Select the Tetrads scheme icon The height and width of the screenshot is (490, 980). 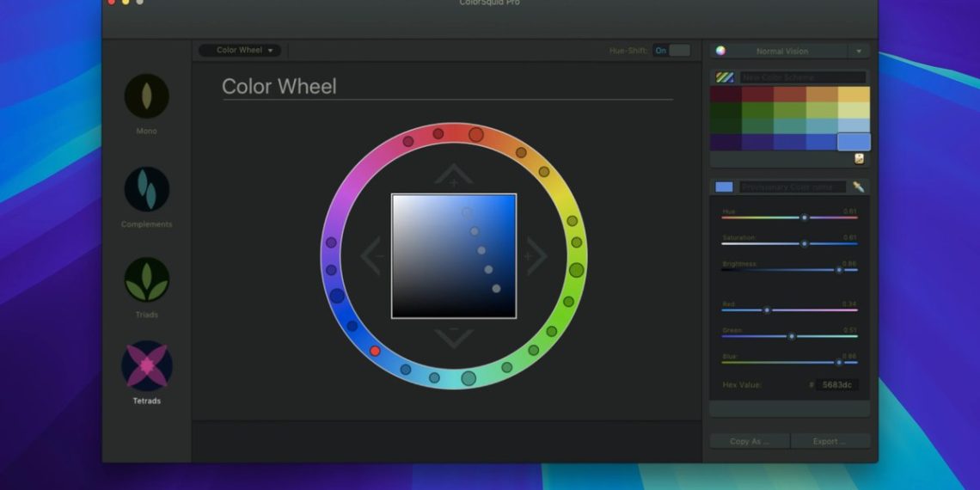click(146, 365)
